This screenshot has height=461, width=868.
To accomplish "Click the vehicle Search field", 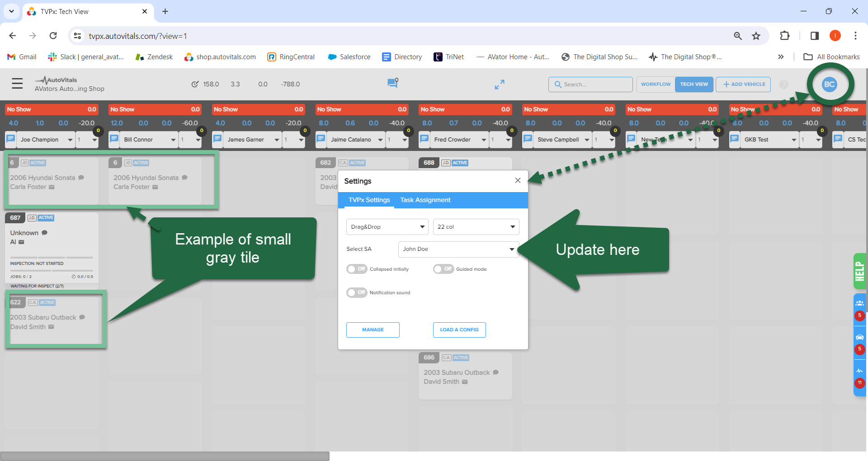I will (590, 85).
